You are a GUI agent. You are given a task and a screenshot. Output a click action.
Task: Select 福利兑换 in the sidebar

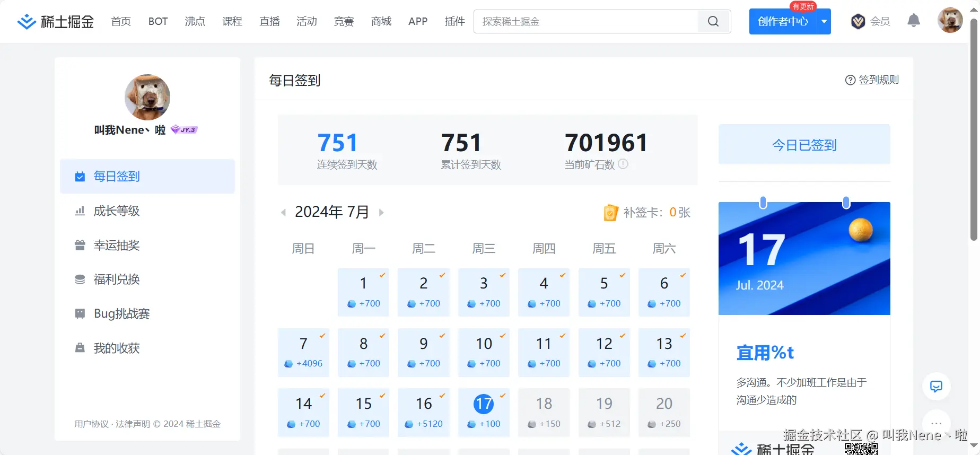[x=147, y=279]
